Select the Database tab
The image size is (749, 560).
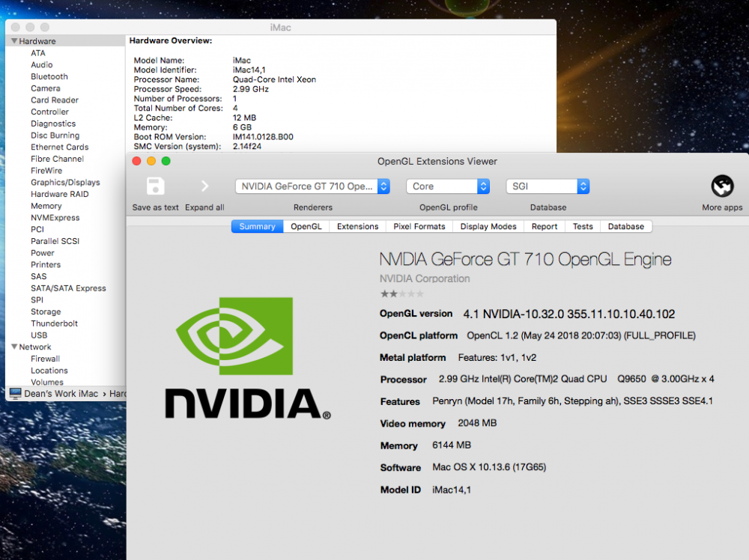pos(625,226)
